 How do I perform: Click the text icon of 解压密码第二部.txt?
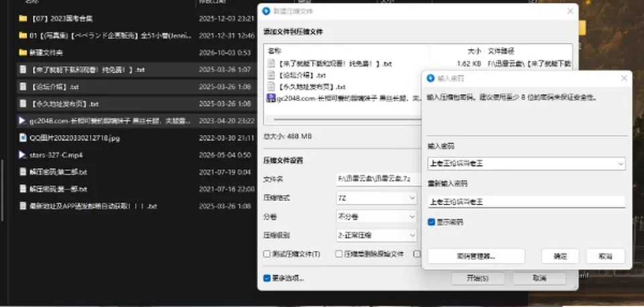23,172
